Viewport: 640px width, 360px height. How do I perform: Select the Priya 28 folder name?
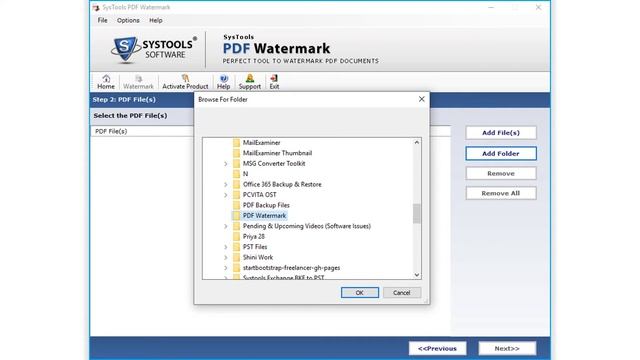[253, 236]
